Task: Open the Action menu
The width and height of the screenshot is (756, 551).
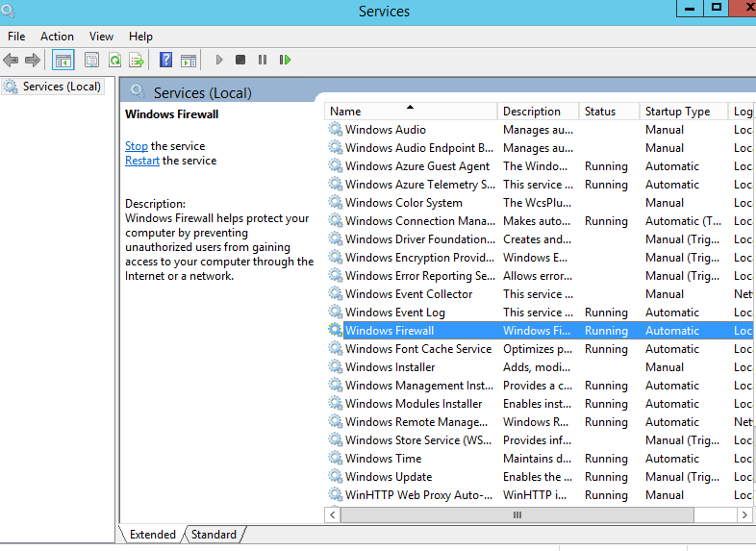Action: pos(57,37)
